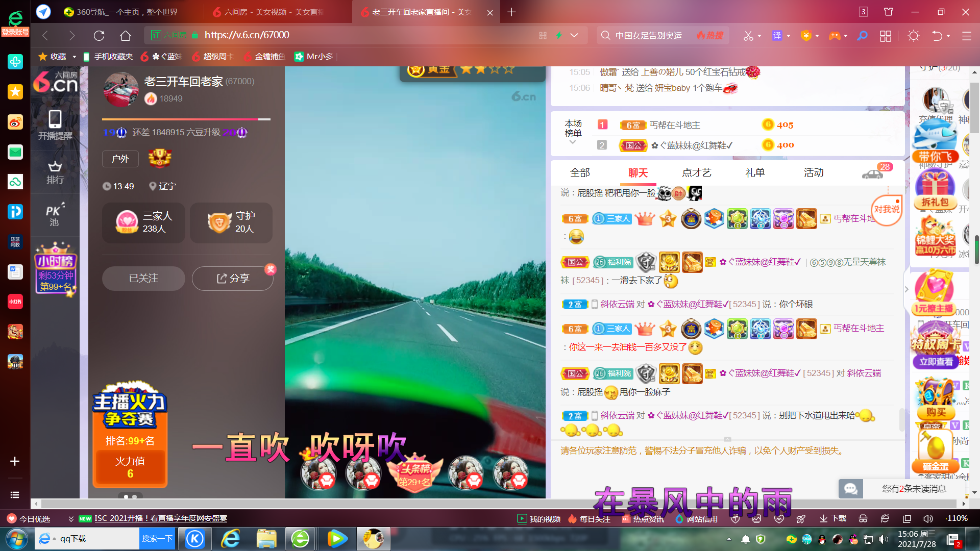The image size is (980, 551).
Task: Open the grid apps icon in toolbar
Action: [886, 36]
